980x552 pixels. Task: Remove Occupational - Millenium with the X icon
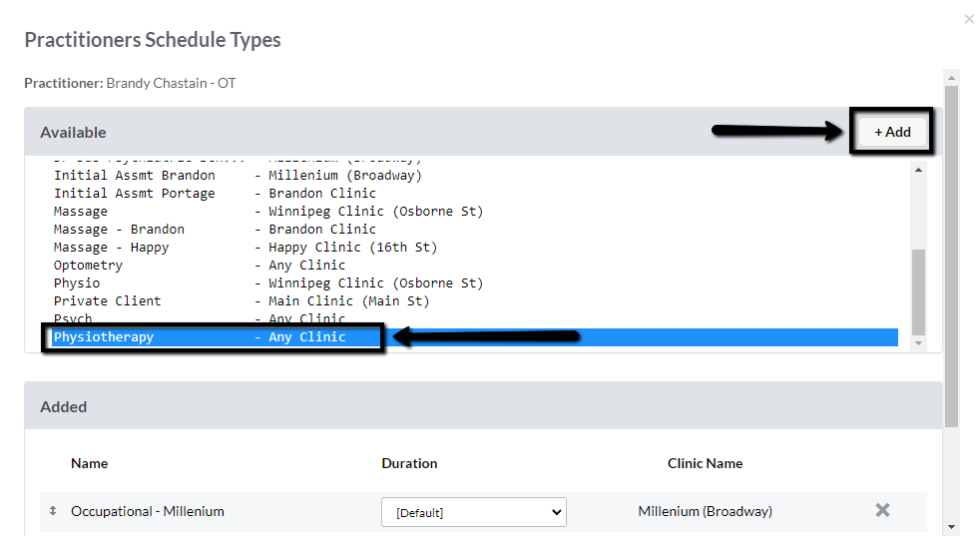point(882,510)
